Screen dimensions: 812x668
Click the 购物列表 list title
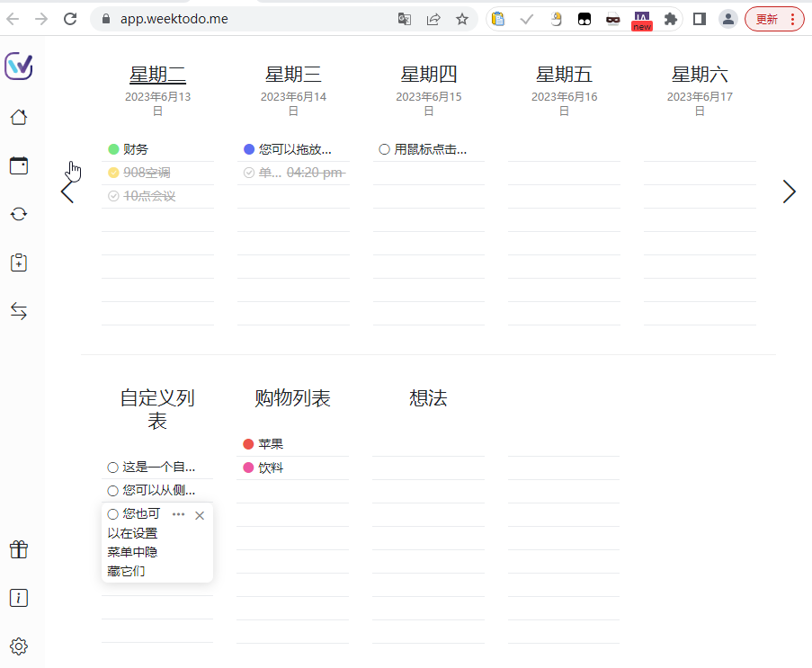[x=292, y=397]
